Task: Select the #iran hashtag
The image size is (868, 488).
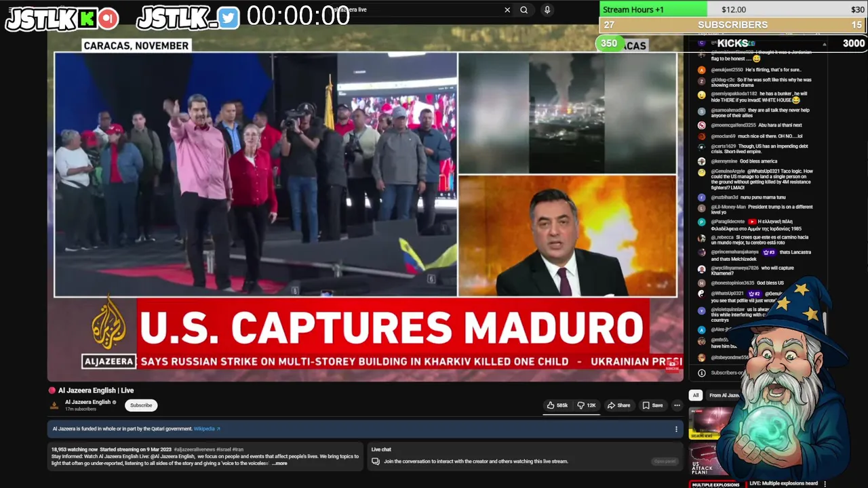Action: [238, 449]
